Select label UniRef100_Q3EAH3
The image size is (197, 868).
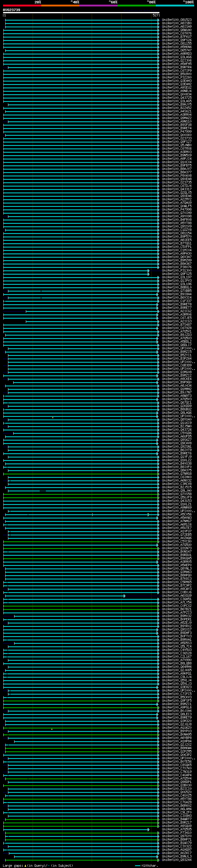(x=177, y=81)
